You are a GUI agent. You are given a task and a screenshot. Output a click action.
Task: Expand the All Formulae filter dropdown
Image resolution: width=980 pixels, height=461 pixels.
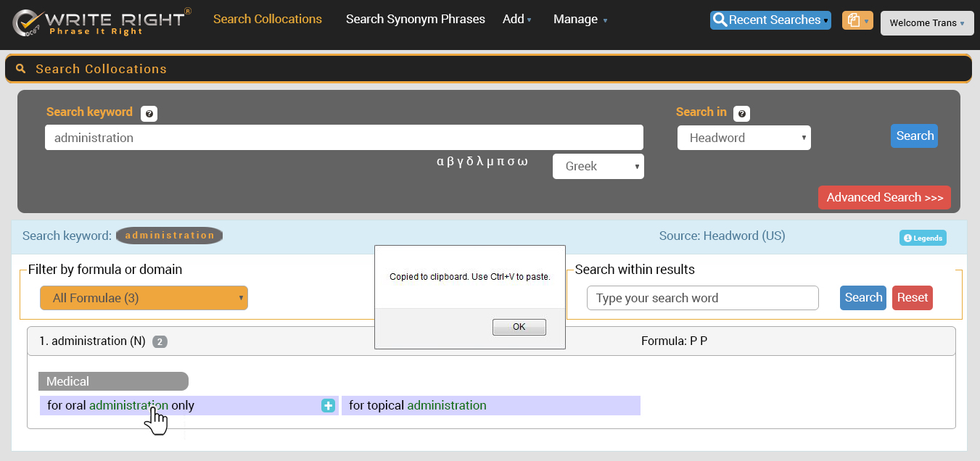click(x=144, y=298)
